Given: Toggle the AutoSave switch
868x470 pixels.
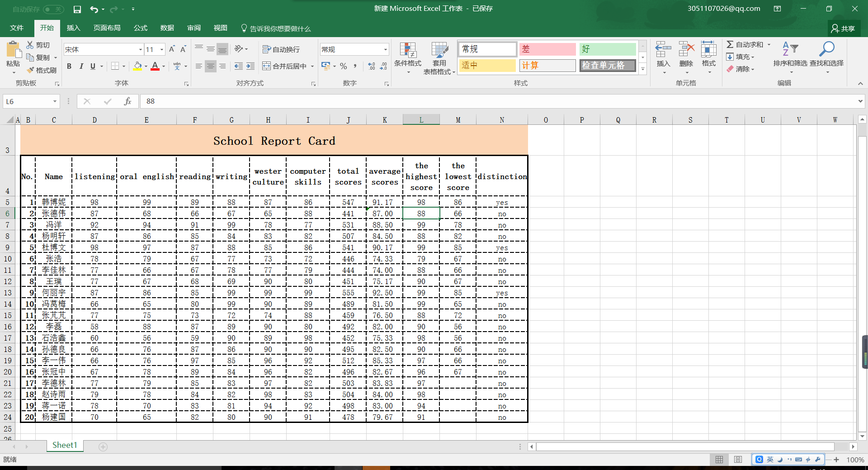Looking at the screenshot, I should pos(53,9).
